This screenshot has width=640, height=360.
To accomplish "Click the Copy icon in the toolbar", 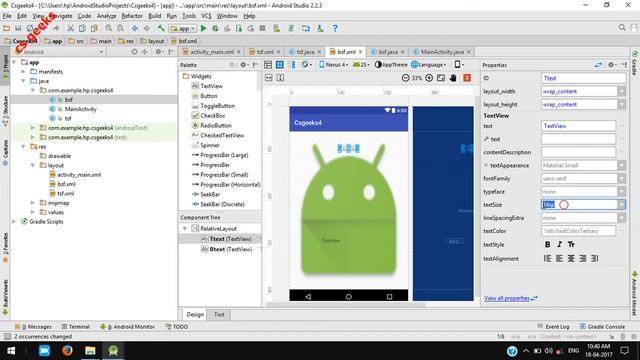I will pos(82,28).
